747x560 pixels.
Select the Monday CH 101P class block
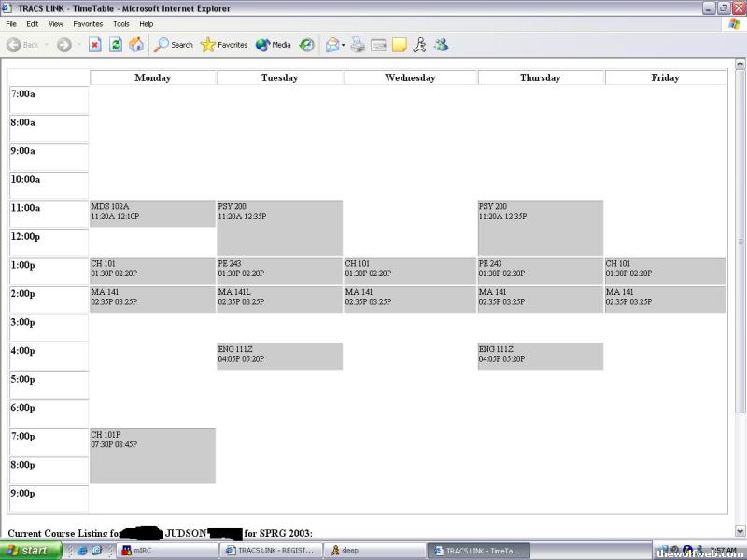152,455
